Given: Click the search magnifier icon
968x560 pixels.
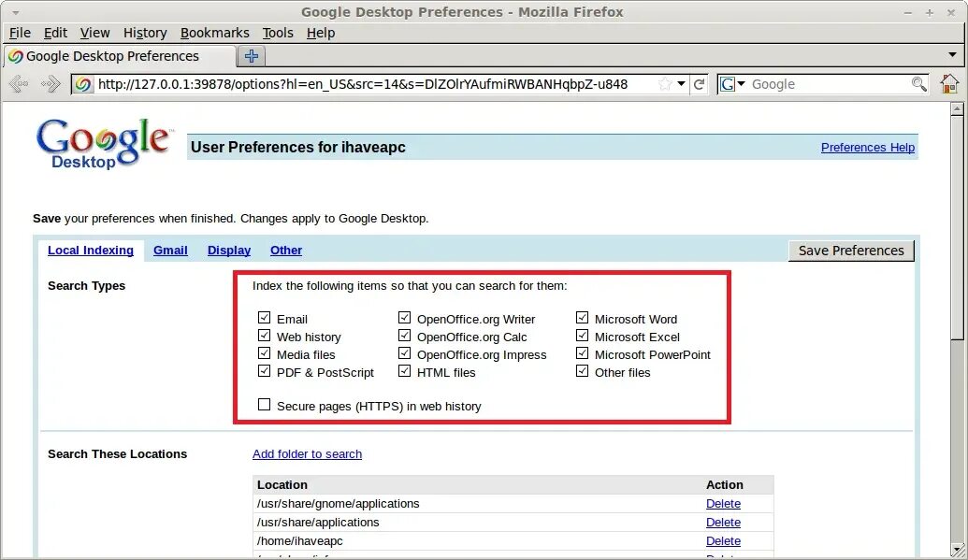Looking at the screenshot, I should [x=918, y=84].
